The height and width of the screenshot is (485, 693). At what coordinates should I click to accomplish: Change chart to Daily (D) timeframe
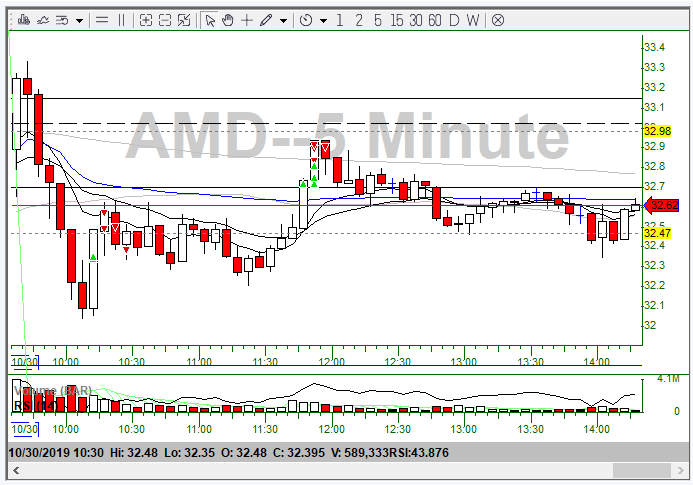click(455, 20)
